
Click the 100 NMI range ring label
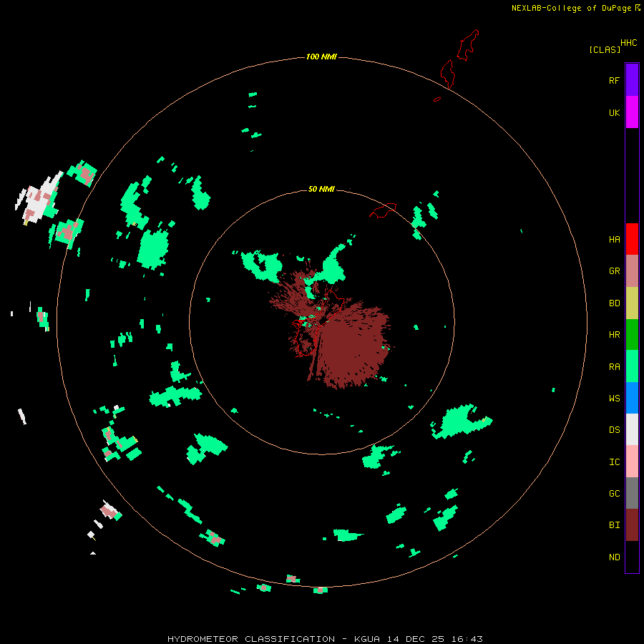click(321, 57)
